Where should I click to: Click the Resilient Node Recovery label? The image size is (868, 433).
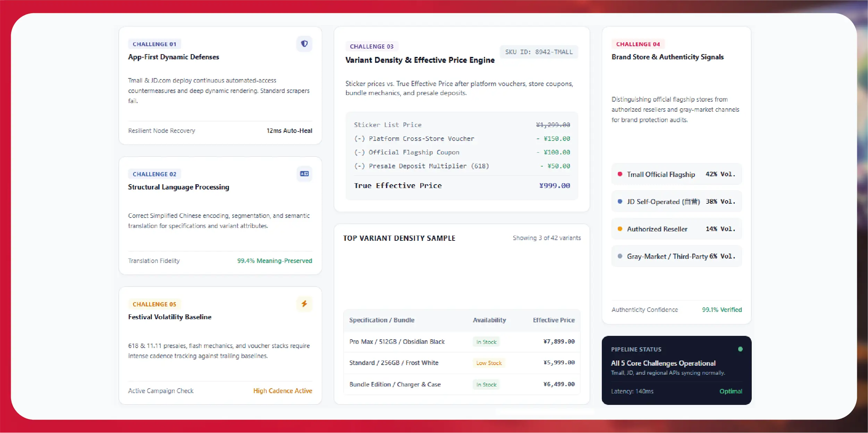click(162, 131)
